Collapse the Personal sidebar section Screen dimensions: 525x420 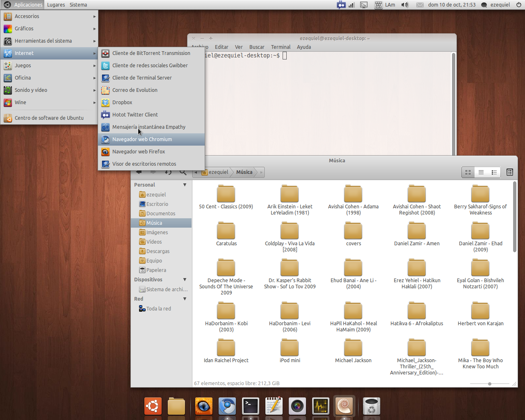coord(185,185)
